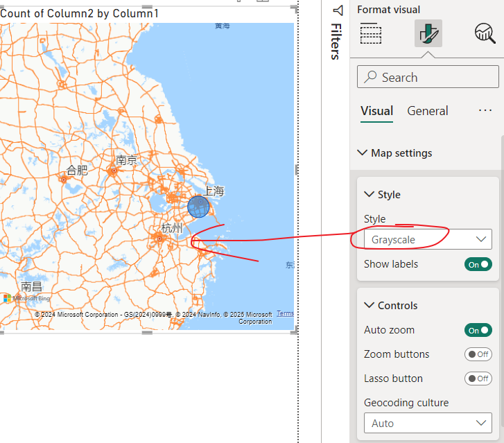Switch to the Visual tab
Screen dimensions: 504x443
(x=376, y=111)
